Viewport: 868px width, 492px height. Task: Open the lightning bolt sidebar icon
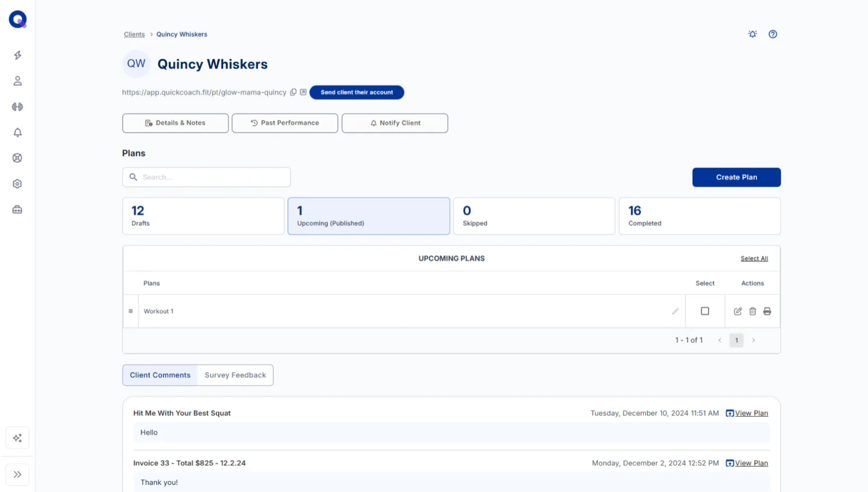tap(17, 55)
